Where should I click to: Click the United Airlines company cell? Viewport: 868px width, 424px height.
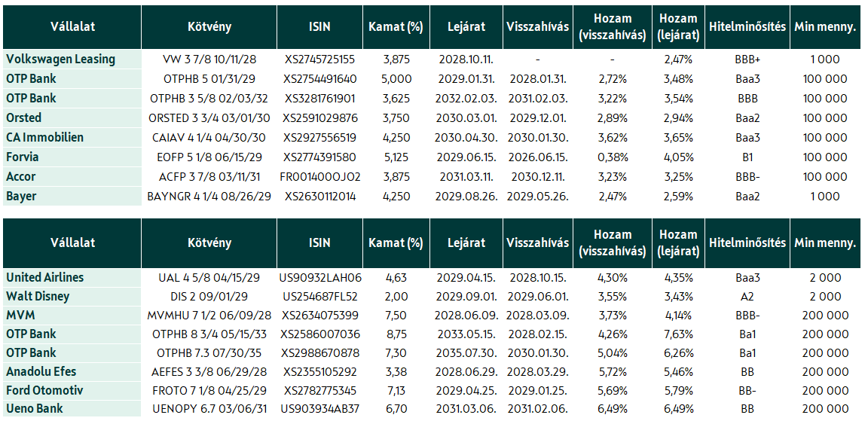click(72, 277)
